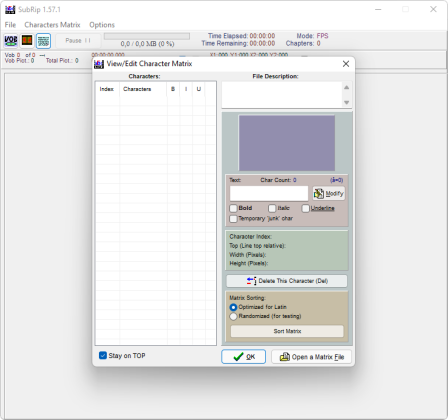Click the Character Index: label
Viewport: 448px width, 420px height.
[x=251, y=236]
